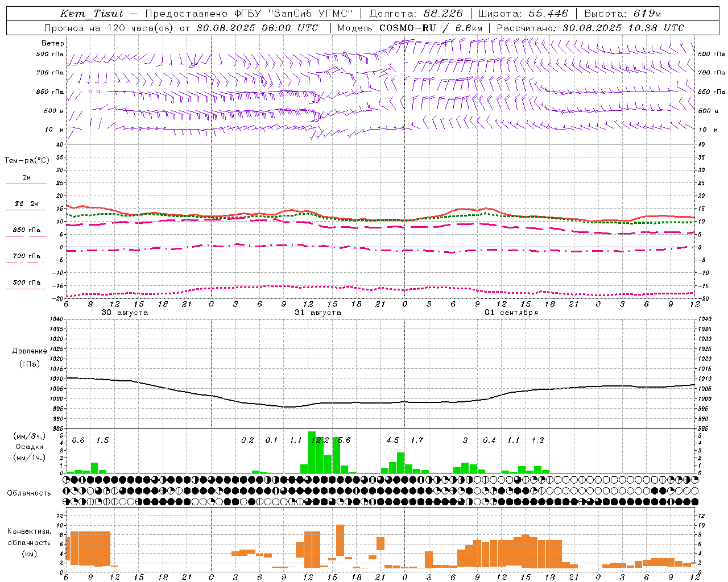This screenshot has width=728, height=582.
Task: Click the Kem_Tisul station title
Action: (92, 14)
